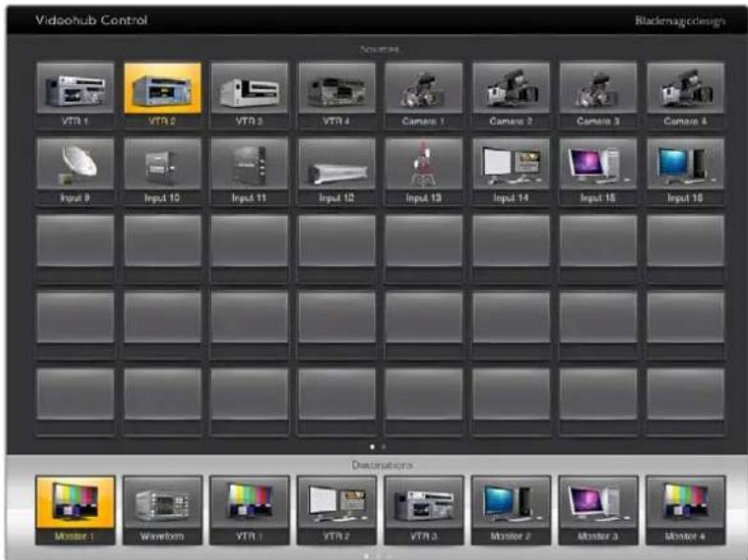Select the Monitor 4 destination
The height and width of the screenshot is (560, 748).
click(x=685, y=509)
